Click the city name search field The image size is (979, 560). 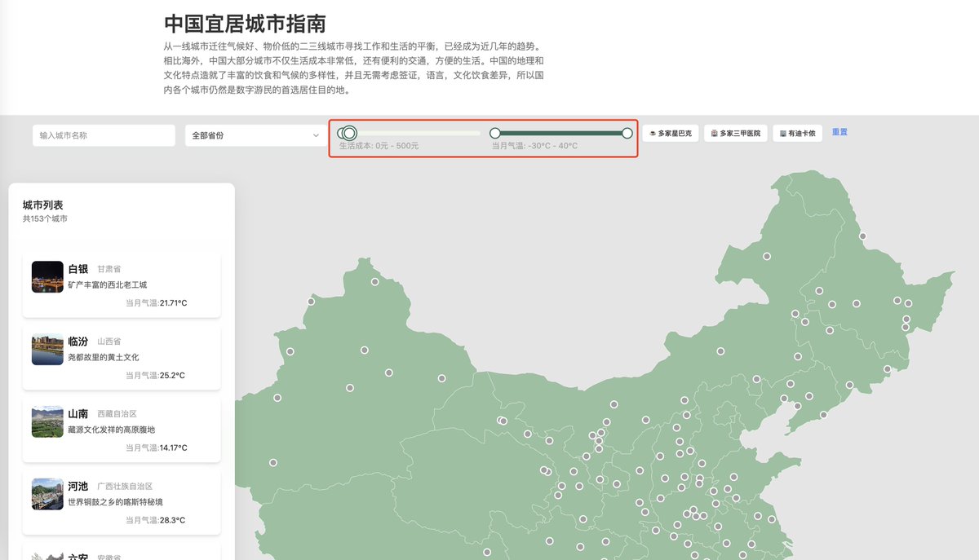point(104,135)
